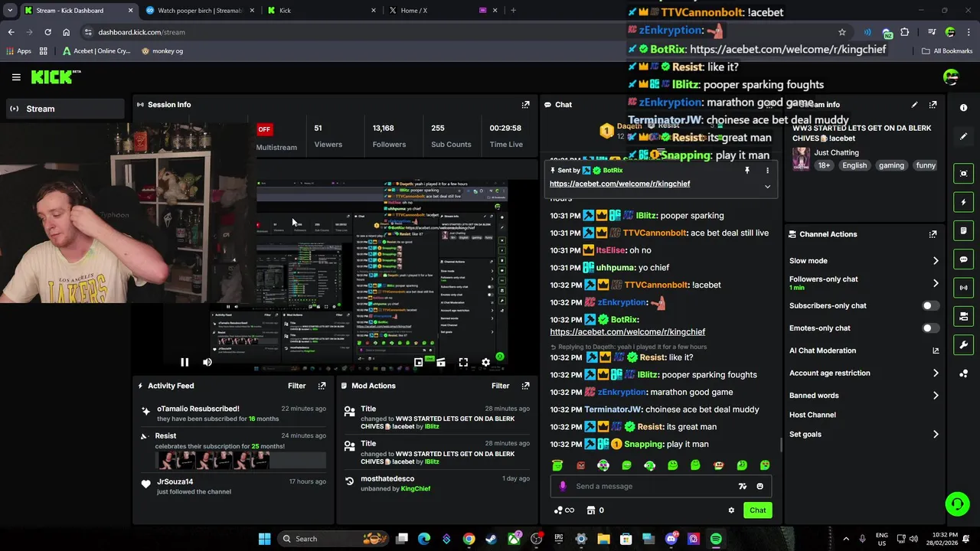Screen dimensions: 980x551
Task: Open the lightning activity icon in sidebar
Action: point(964,202)
